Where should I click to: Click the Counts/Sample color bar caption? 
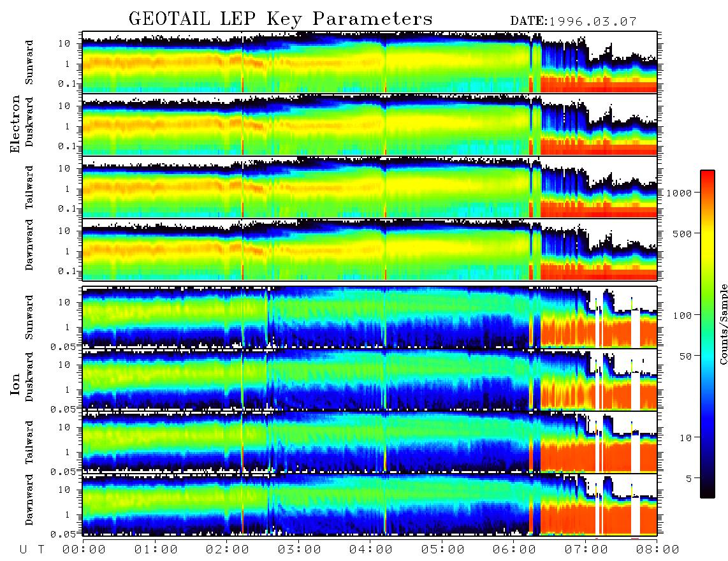(723, 324)
